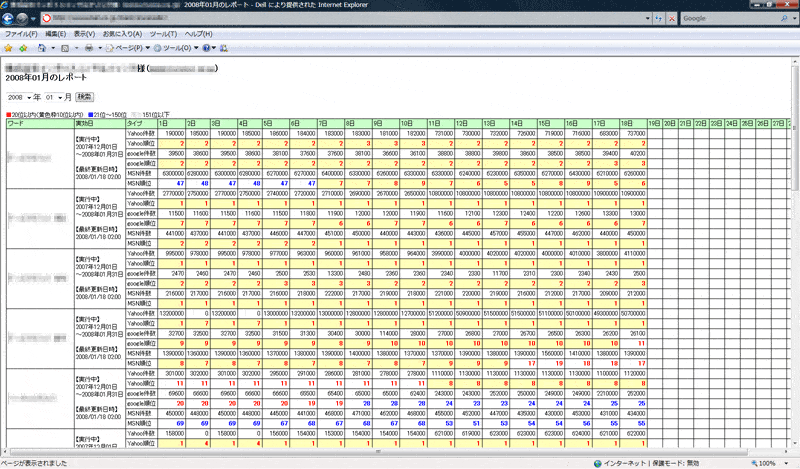Open the ファイル(F) menu
The image size is (800, 469).
(21, 34)
